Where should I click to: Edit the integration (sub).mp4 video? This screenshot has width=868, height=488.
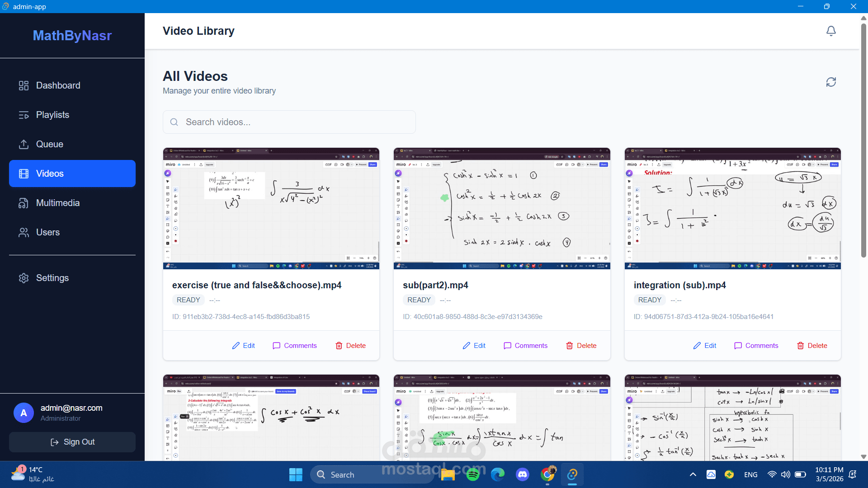[x=705, y=346]
